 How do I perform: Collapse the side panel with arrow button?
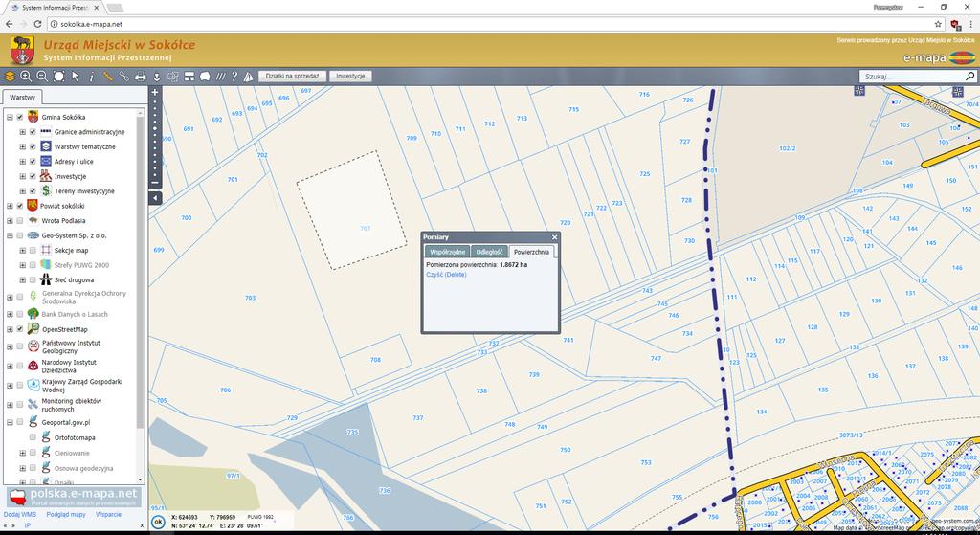(155, 198)
